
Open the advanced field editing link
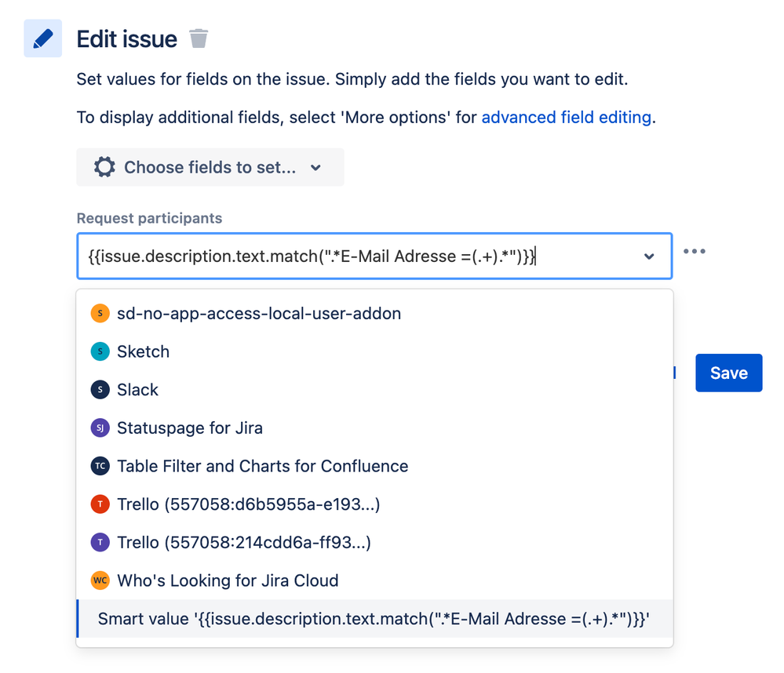(x=566, y=118)
